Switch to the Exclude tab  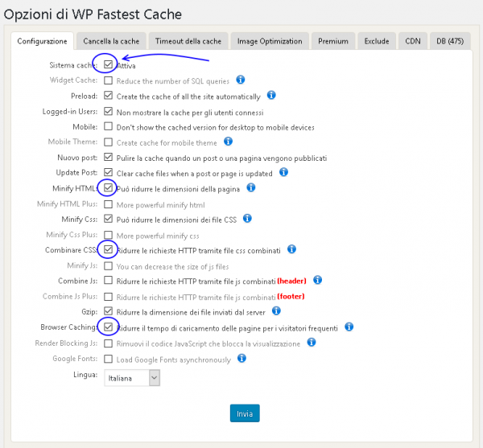377,41
